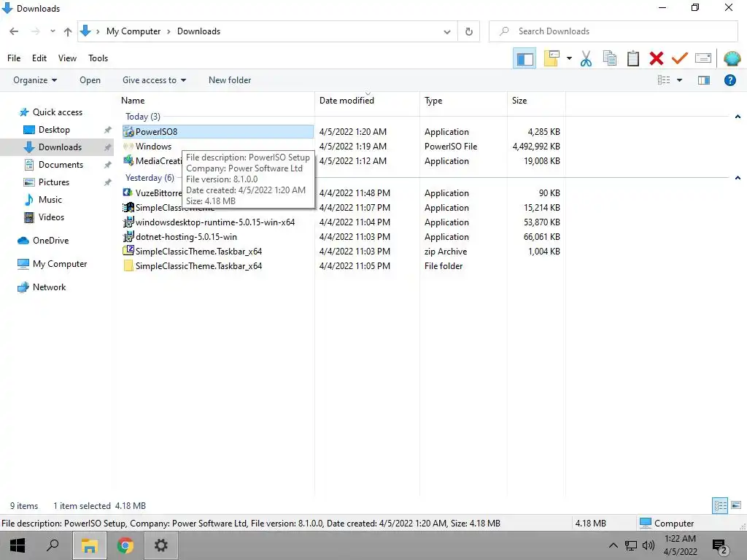
Task: Open the view options dropdown arrow
Action: pyautogui.click(x=679, y=80)
